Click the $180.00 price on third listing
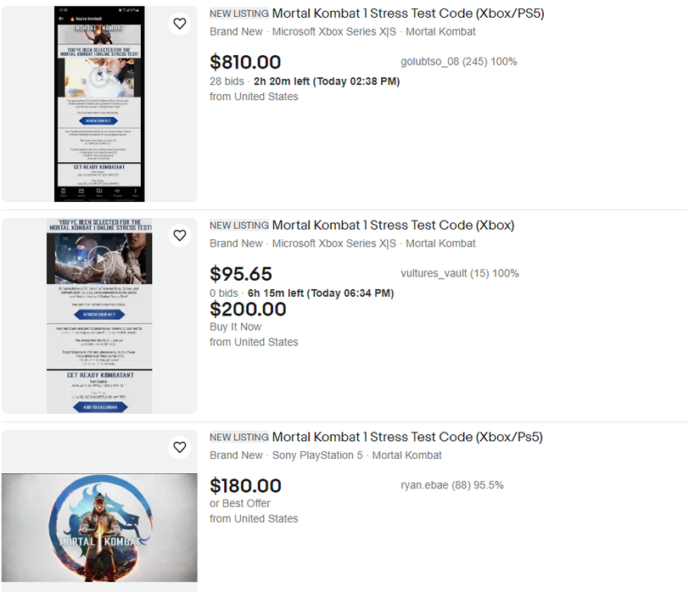 245,486
